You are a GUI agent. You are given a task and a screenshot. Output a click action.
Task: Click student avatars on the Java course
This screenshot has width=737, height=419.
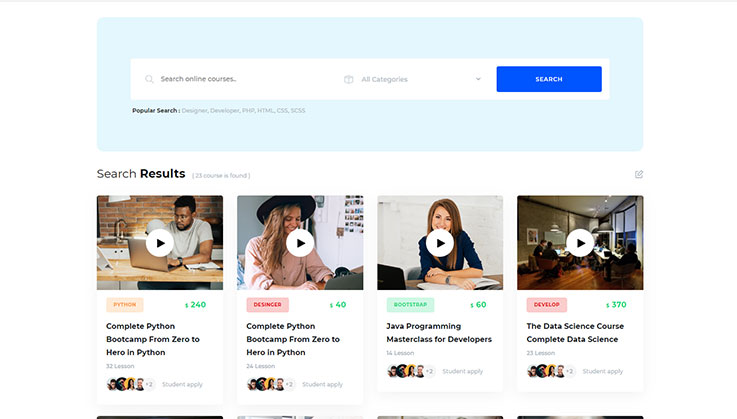404,371
